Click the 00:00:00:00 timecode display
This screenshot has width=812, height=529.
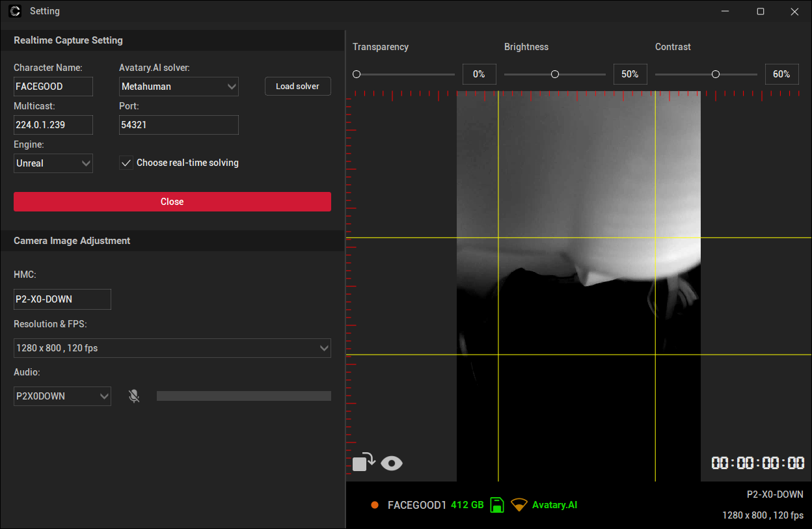(x=758, y=463)
